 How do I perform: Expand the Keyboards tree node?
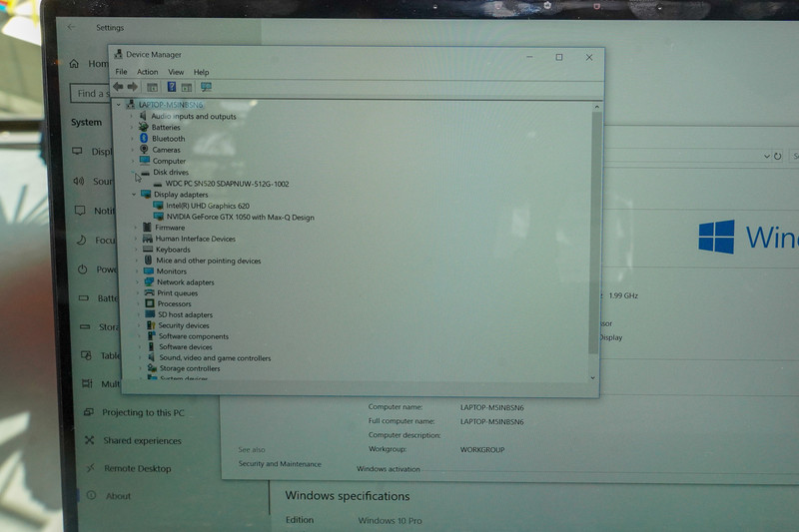[136, 250]
